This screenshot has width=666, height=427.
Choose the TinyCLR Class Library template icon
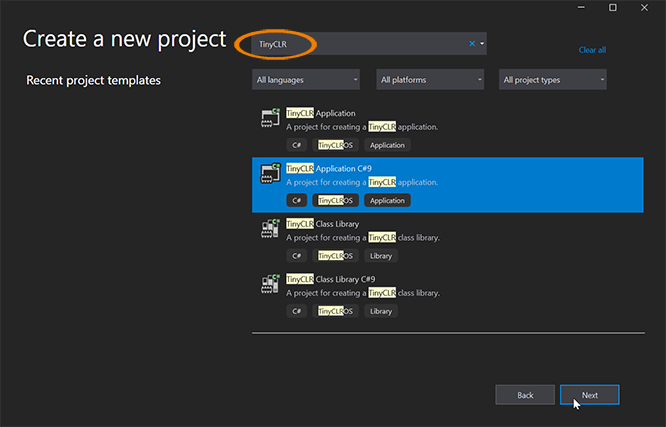pyautogui.click(x=270, y=229)
